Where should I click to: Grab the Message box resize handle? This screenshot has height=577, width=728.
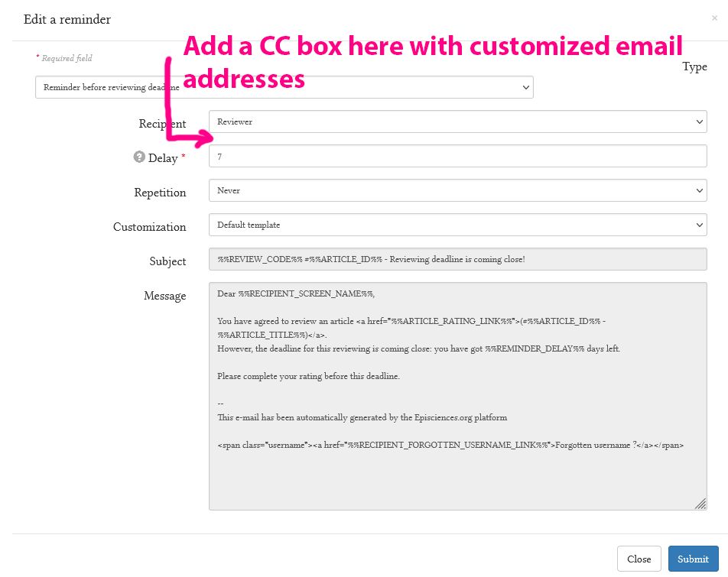coord(700,504)
